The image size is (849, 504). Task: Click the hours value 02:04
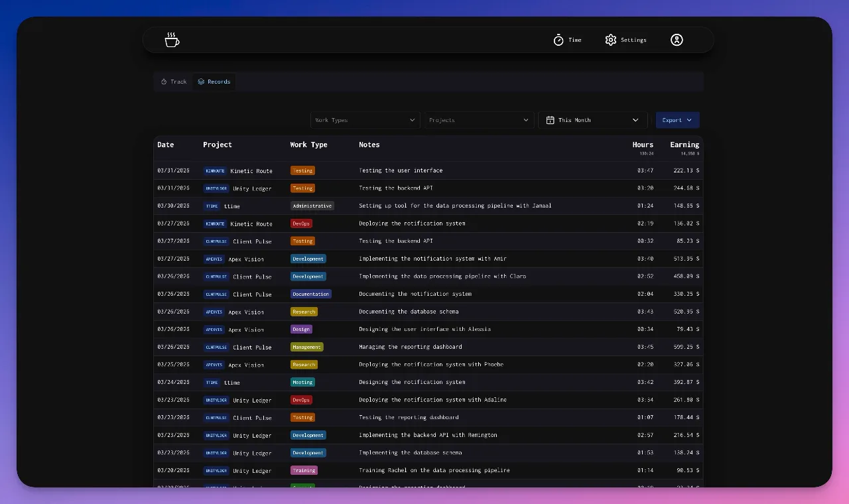(645, 294)
